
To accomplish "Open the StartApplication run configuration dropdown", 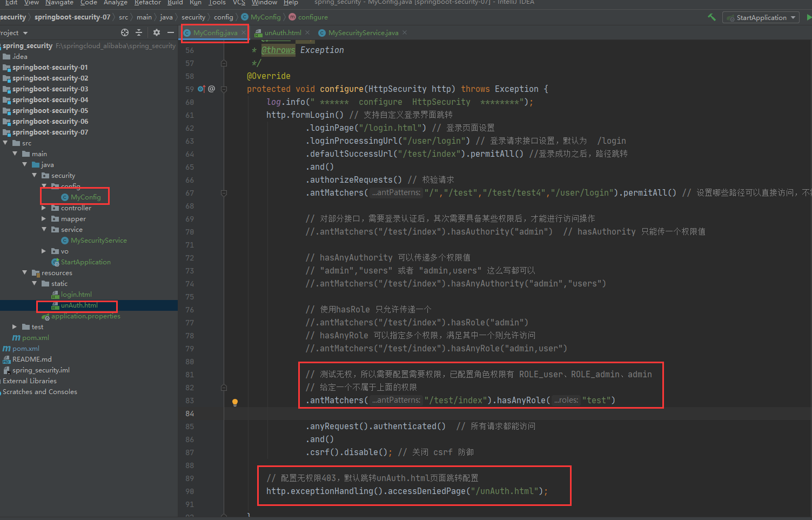I will point(793,17).
